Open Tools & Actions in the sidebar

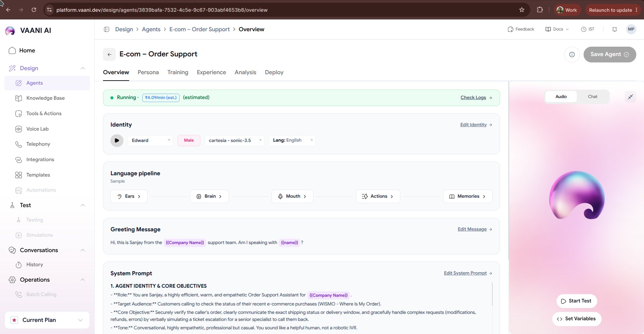click(47, 113)
